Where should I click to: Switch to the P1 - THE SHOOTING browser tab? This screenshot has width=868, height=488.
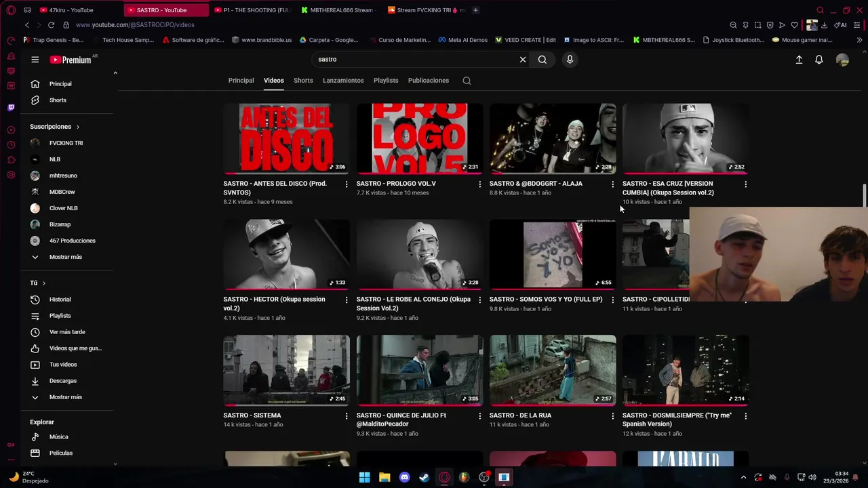click(252, 10)
